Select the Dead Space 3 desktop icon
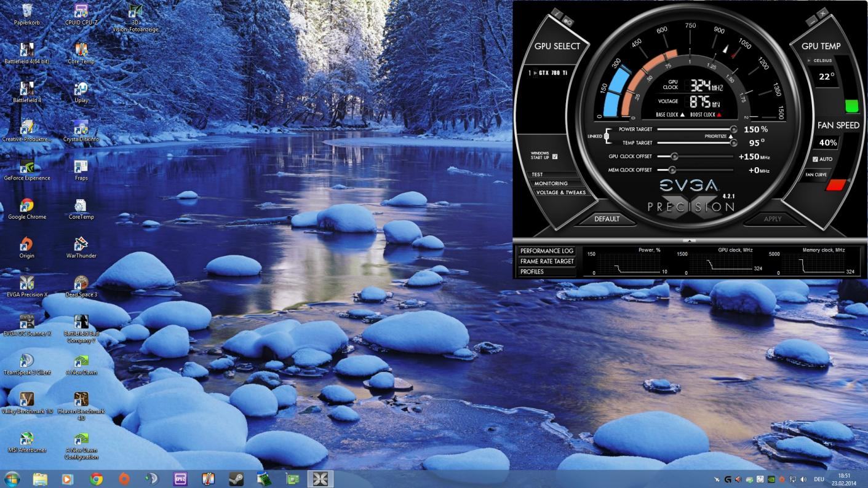This screenshot has height=488, width=868. pyautogui.click(x=81, y=286)
